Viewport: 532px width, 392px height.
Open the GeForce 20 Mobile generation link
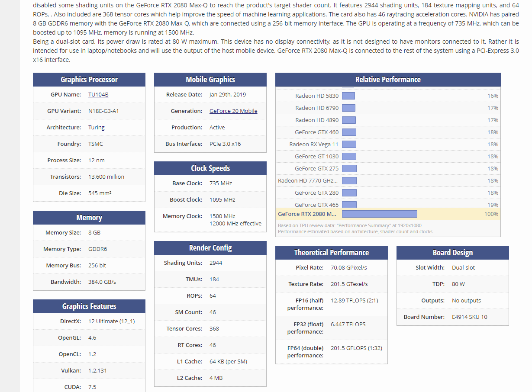pyautogui.click(x=233, y=111)
